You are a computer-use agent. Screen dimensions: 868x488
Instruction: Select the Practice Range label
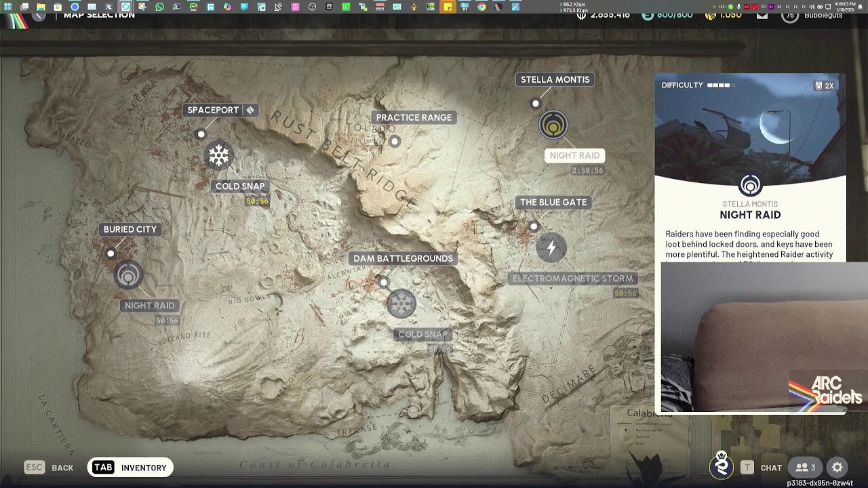pos(414,117)
